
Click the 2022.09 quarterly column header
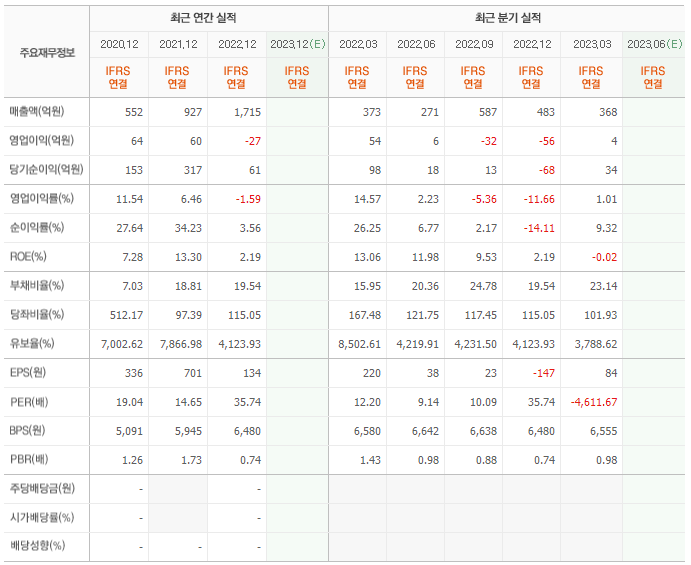(x=474, y=44)
